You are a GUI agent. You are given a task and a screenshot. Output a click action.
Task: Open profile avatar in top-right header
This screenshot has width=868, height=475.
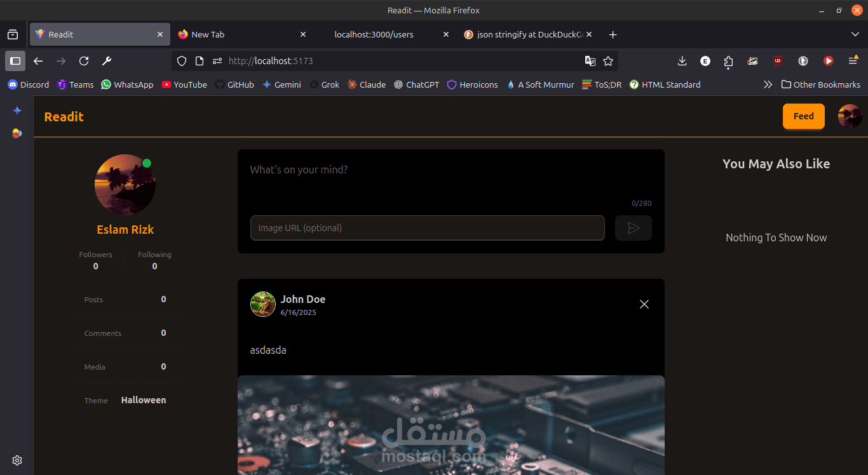point(850,116)
